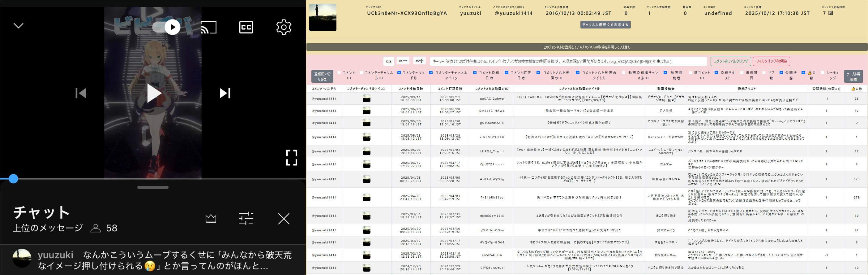Enter fullscreen using the corner brackets icon
Screen dimensions: 868x275
tap(292, 158)
